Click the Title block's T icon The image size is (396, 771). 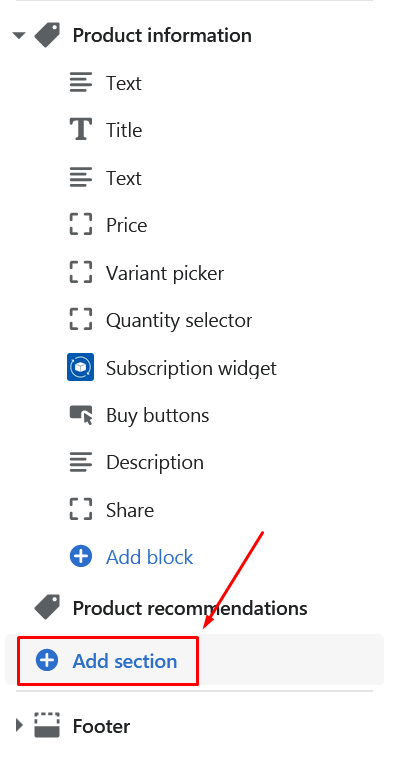[81, 130]
